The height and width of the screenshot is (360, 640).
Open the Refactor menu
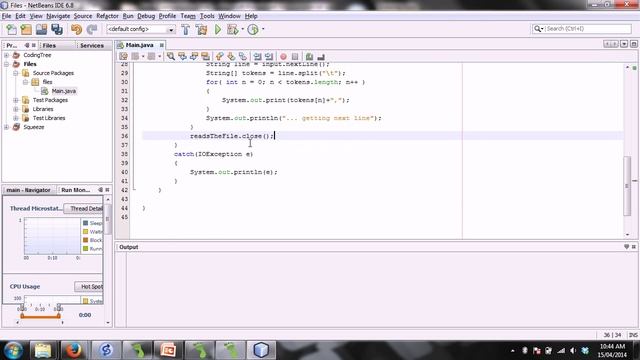point(107,16)
